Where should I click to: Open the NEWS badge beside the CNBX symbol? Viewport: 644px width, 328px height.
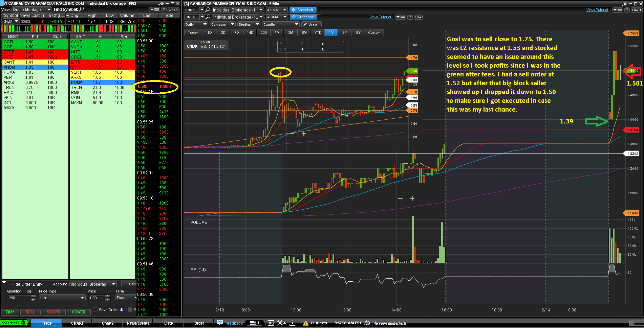pos(25,21)
